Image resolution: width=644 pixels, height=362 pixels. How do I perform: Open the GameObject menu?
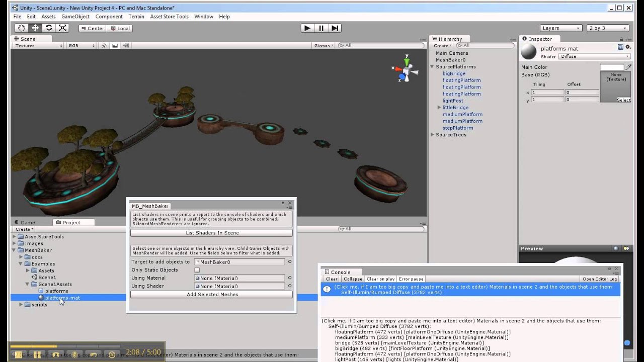75,17
